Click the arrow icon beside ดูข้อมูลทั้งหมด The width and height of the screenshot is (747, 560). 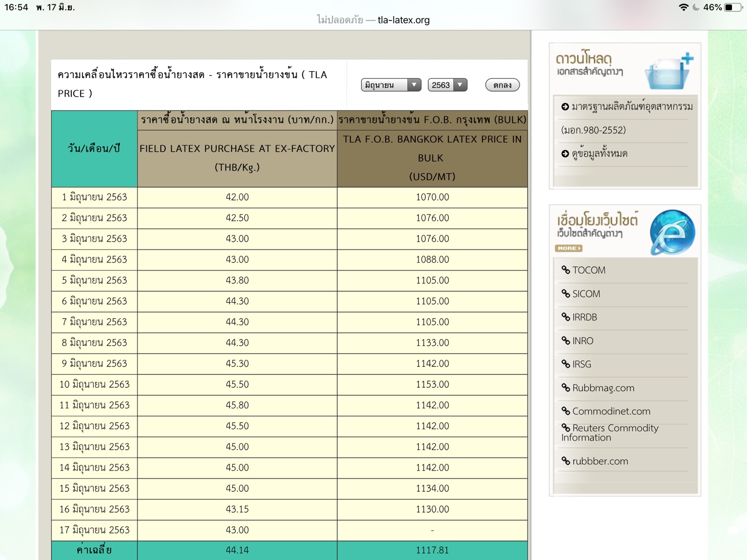(565, 154)
